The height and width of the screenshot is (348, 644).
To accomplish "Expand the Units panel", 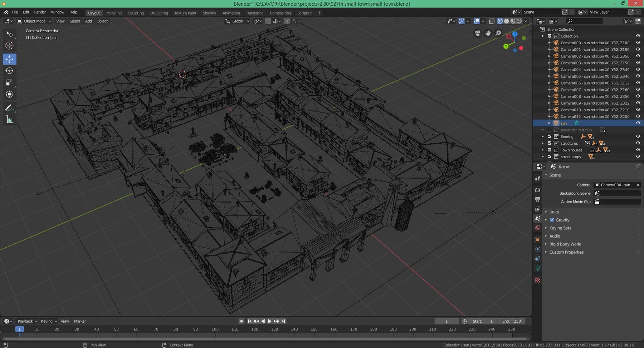I will pos(554,212).
